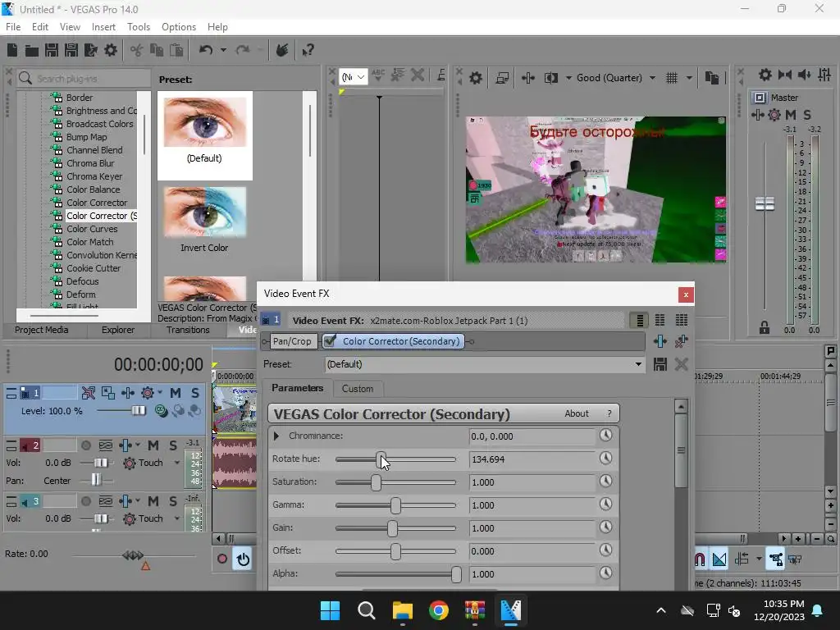Open Touch automation dropdown on track 3
This screenshot has height=630, width=840.
[177, 518]
